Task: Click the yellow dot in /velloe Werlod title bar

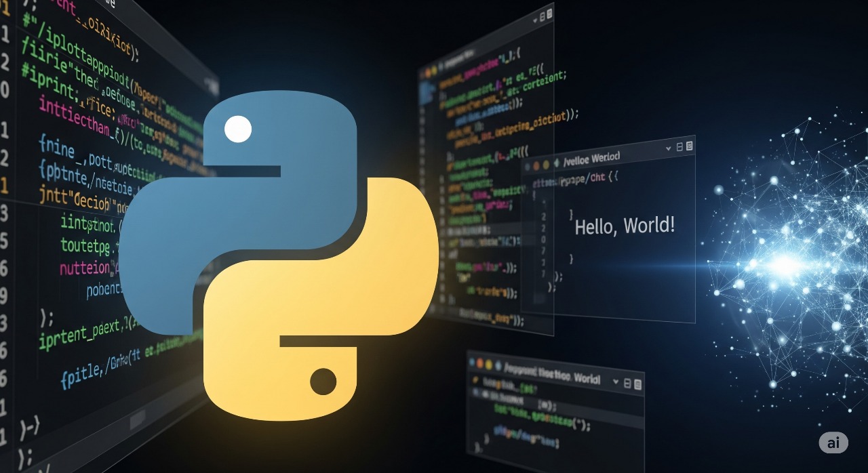Action: tap(545, 164)
